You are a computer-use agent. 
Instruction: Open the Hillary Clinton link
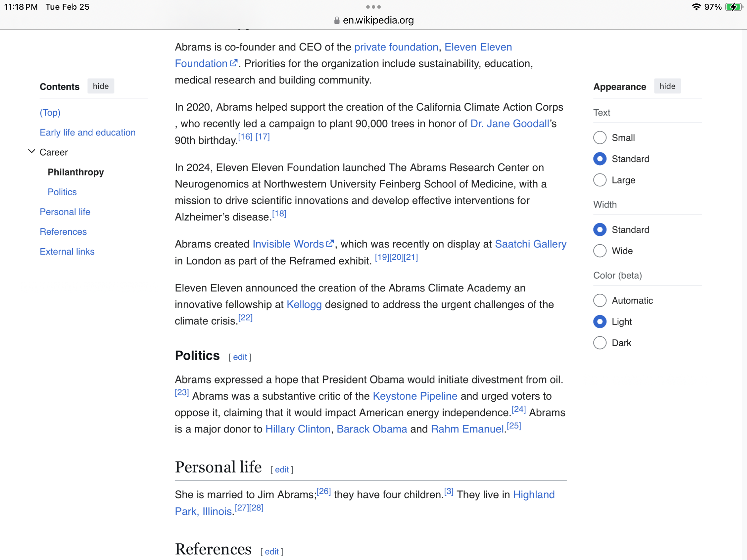[298, 429]
